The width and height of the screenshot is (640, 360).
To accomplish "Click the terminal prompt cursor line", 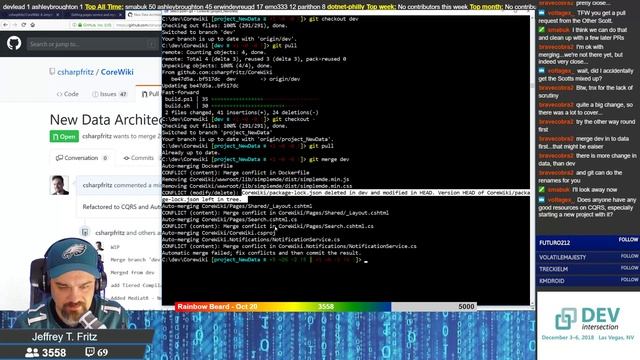I will click(x=264, y=260).
